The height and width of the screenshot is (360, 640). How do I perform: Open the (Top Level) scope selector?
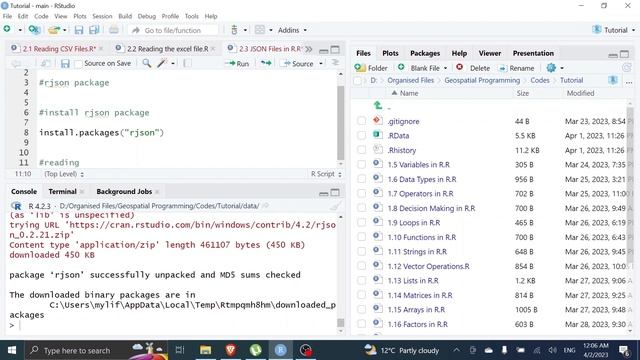coord(64,174)
